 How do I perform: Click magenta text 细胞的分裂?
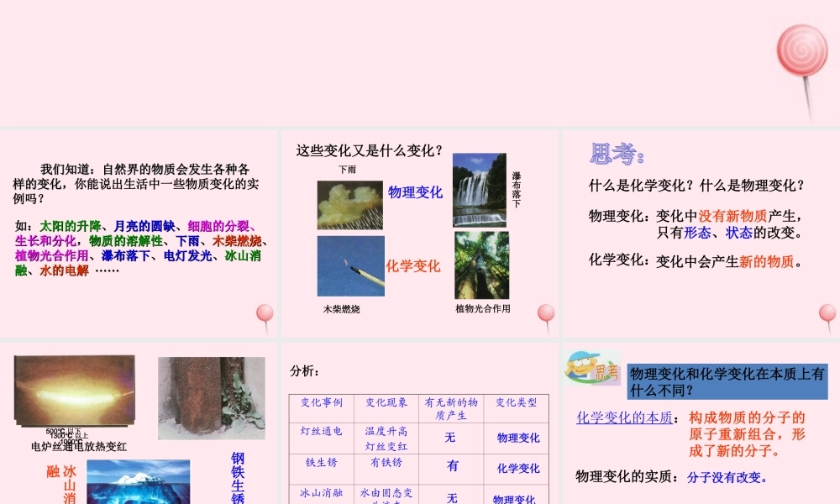point(218,227)
